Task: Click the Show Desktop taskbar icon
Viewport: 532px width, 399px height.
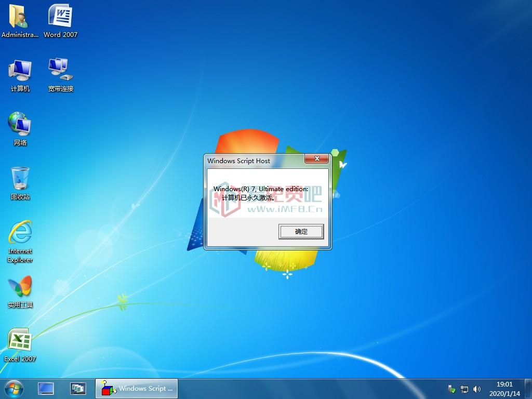Action: click(x=46, y=389)
